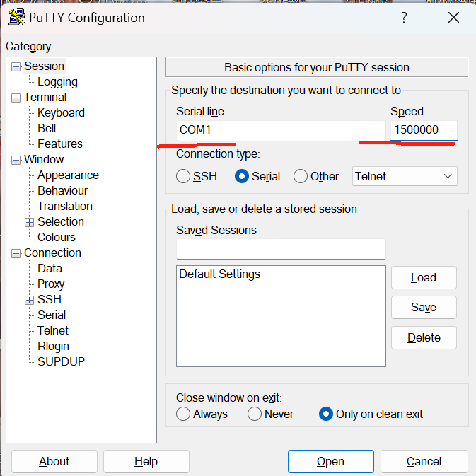Open the Window category
476x476 pixels.
pyautogui.click(x=44, y=160)
